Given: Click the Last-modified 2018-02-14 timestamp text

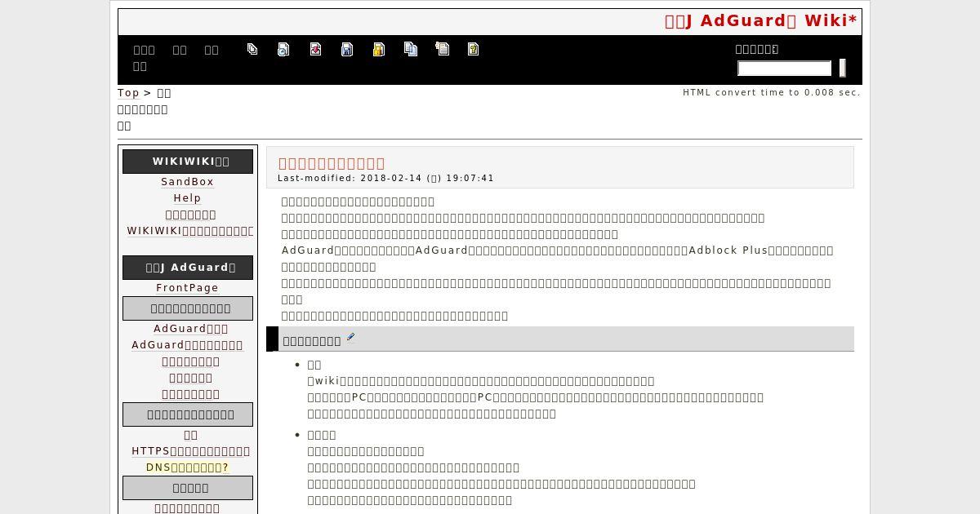Looking at the screenshot, I should [x=385, y=178].
